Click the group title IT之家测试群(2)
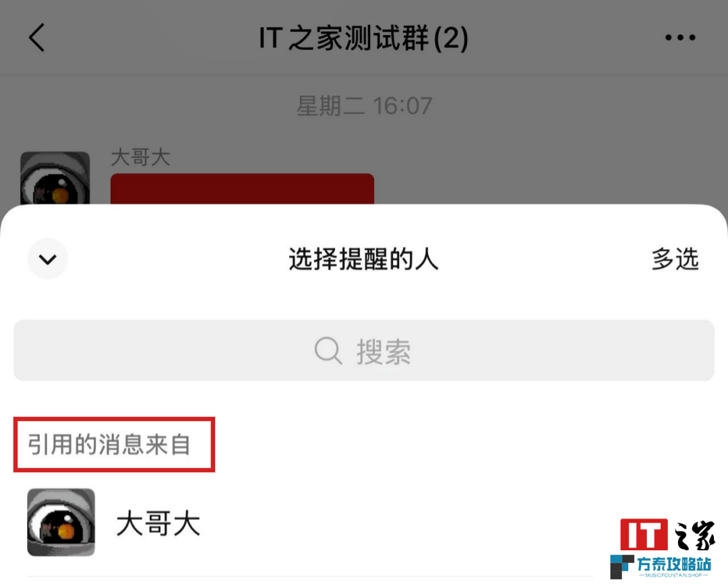This screenshot has width=728, height=584. (363, 38)
